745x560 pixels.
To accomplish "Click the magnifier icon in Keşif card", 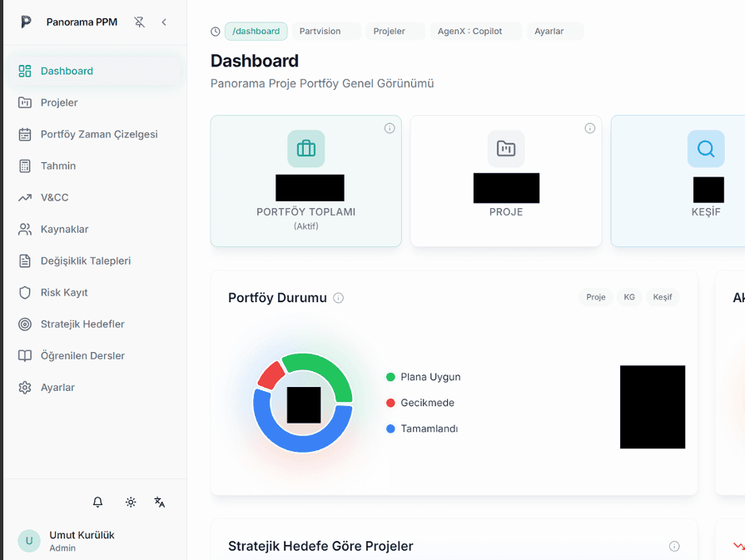I will click(x=706, y=149).
